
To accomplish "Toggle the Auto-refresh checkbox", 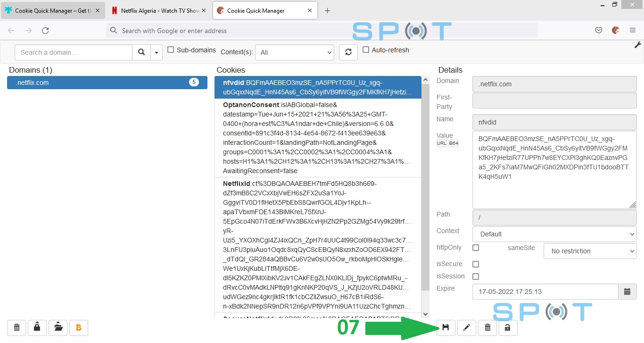I will 366,50.
